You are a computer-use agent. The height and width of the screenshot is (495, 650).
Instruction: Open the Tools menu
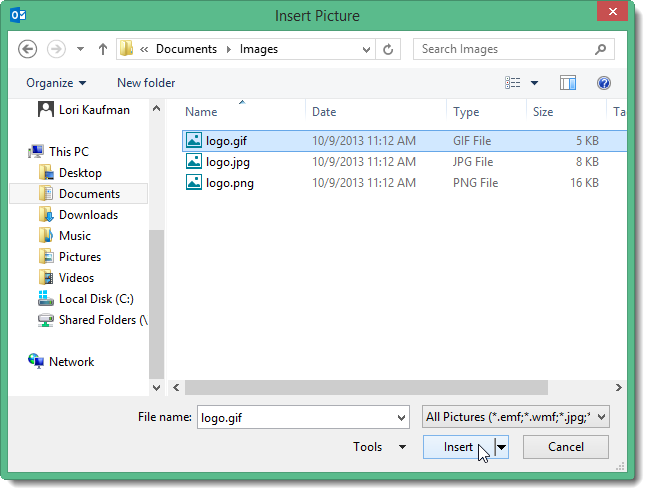[379, 447]
